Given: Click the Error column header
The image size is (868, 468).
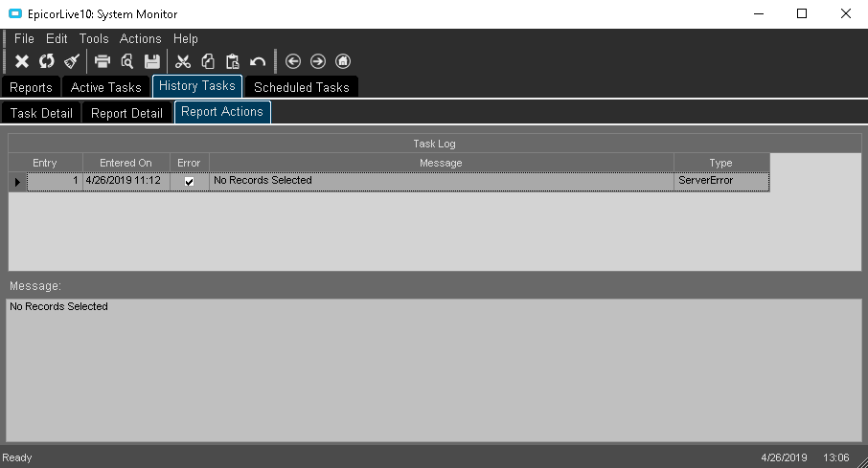Looking at the screenshot, I should tap(189, 163).
